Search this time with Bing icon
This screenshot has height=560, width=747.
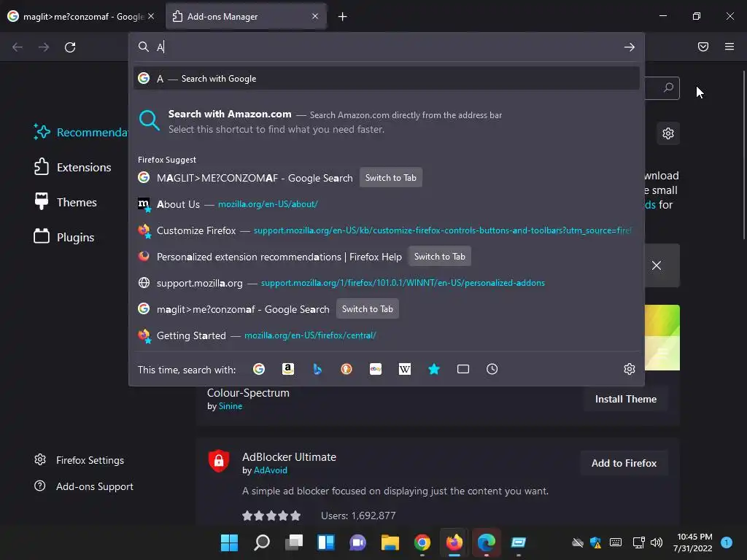tap(317, 369)
